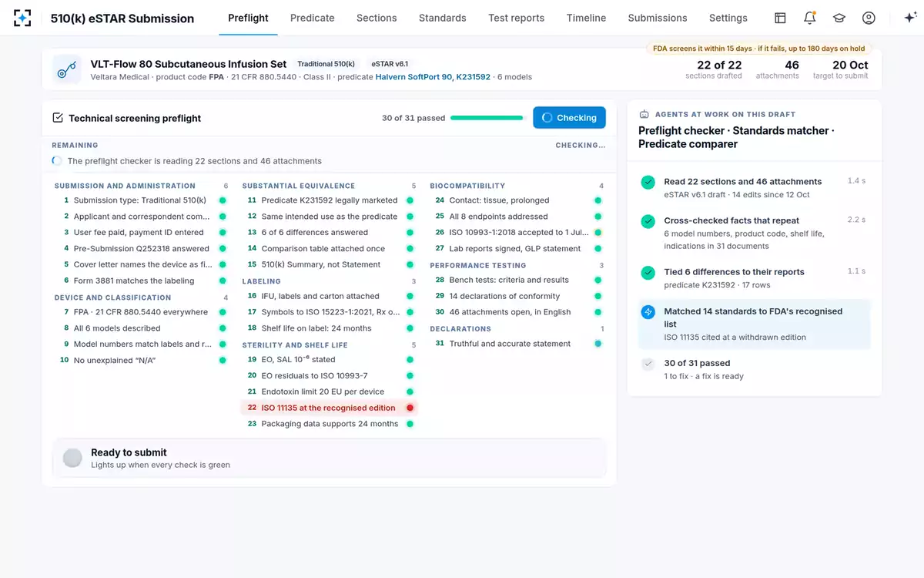This screenshot has width=924, height=578.
Task: Open the Standards tab
Action: tap(443, 18)
